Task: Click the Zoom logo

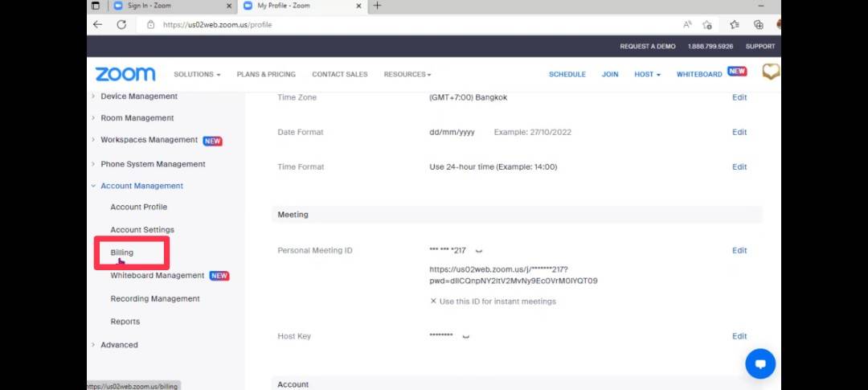Action: click(x=125, y=74)
